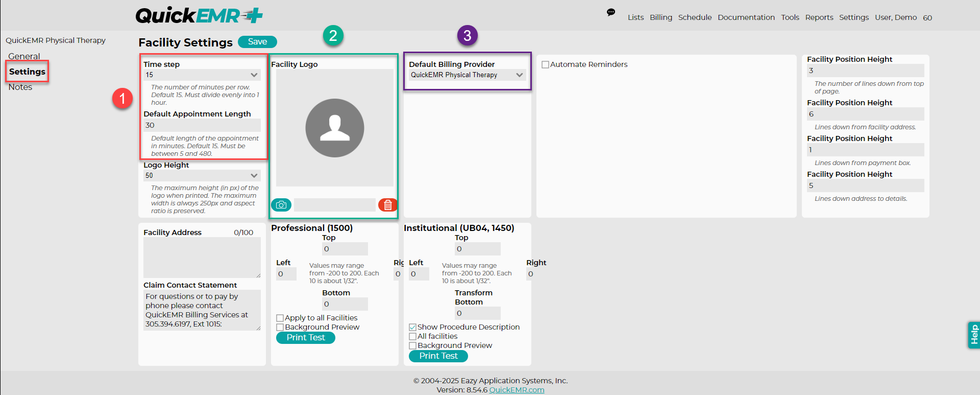The height and width of the screenshot is (395, 980).
Task: Delete logo with red trash icon
Action: 388,205
